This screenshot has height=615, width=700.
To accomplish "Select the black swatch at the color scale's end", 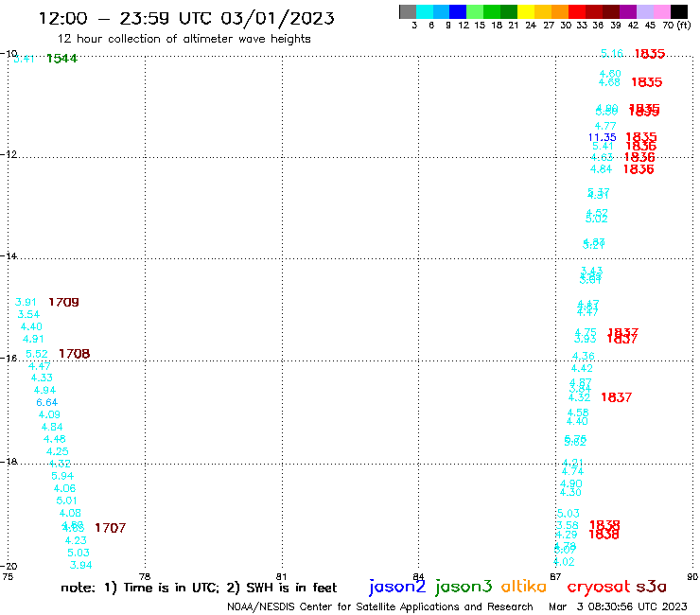I will coord(679,11).
